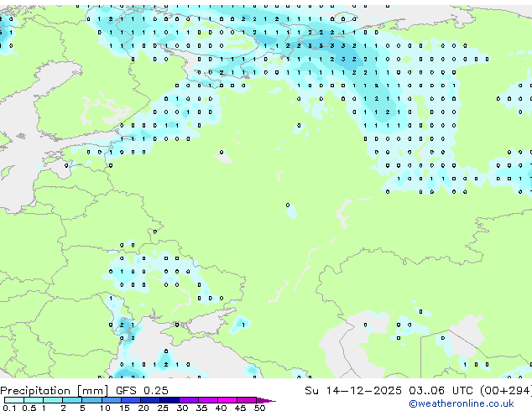The height and width of the screenshot is (411, 532).
Task: Click the legend value '35'
Action: pyautogui.click(x=201, y=408)
